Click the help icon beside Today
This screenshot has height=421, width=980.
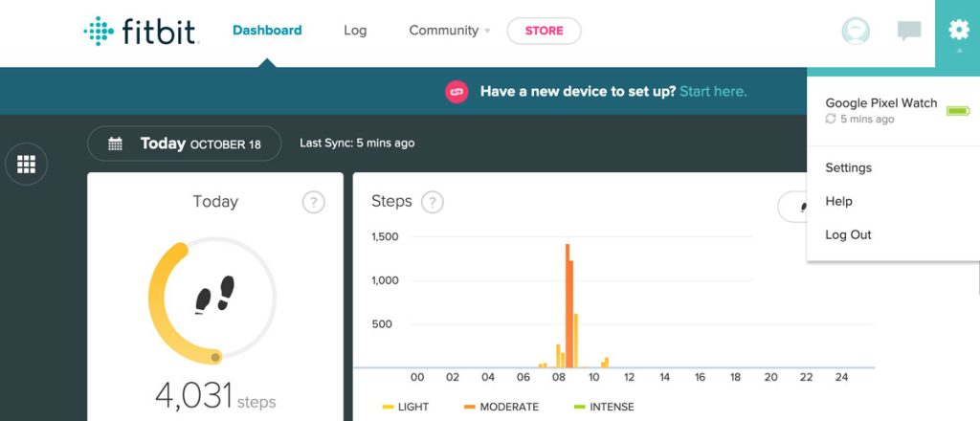coord(313,202)
